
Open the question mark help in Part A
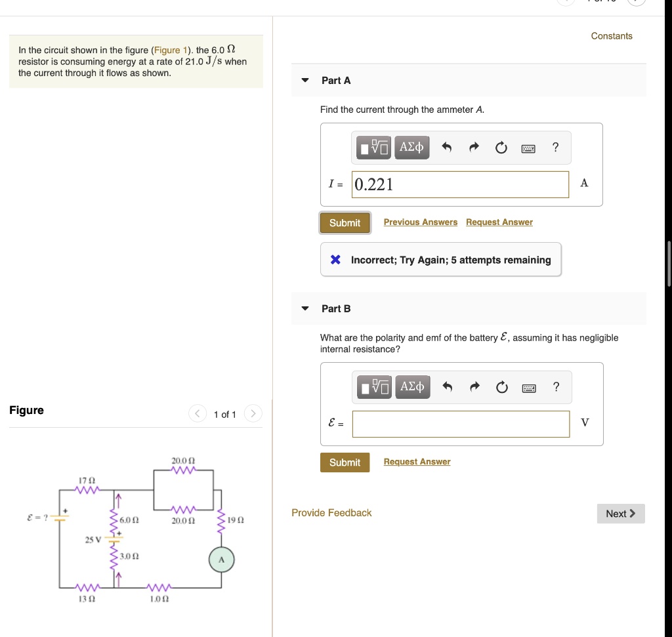(555, 148)
